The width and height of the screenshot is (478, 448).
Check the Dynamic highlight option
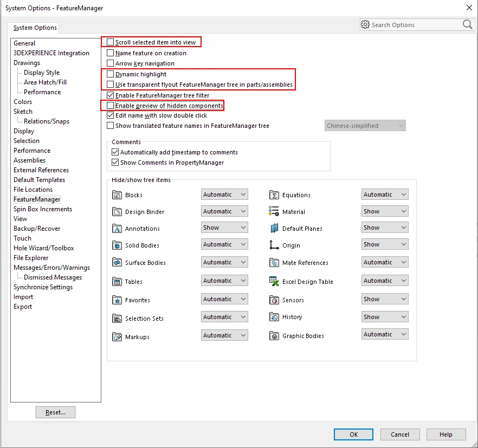(111, 74)
